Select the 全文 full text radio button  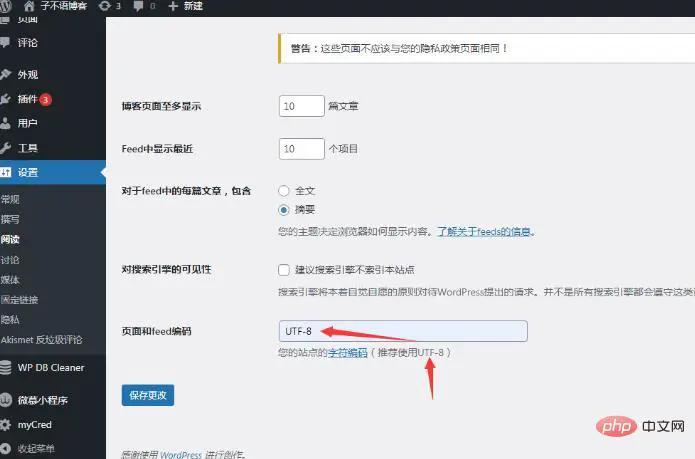[284, 191]
